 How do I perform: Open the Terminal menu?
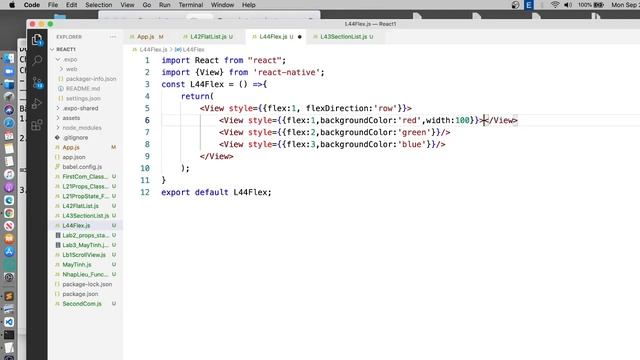click(x=191, y=5)
